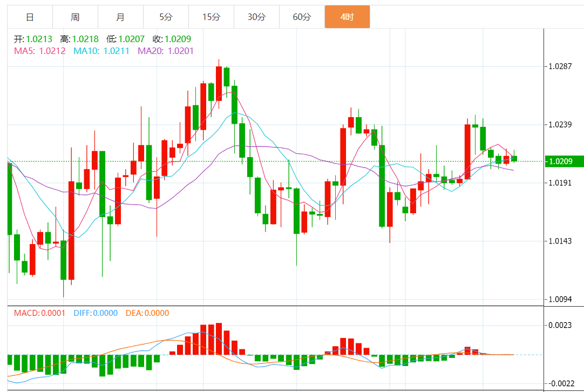Click the high price value 1.0218
This screenshot has width=584, height=392.
(x=85, y=39)
